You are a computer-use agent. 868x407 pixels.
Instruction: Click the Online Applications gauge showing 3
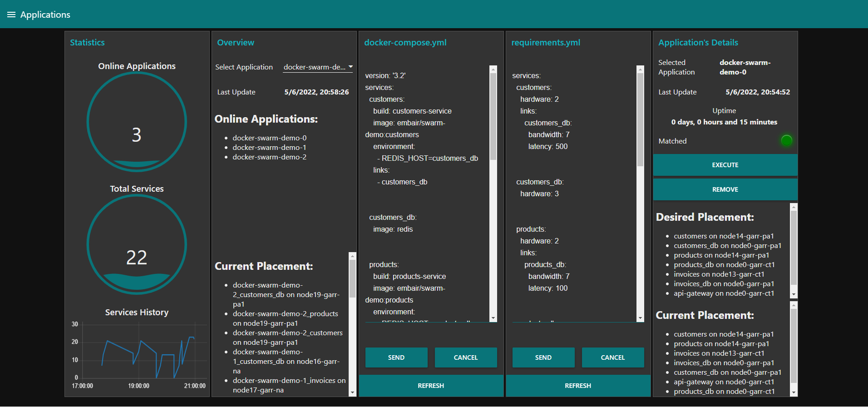[x=137, y=122]
